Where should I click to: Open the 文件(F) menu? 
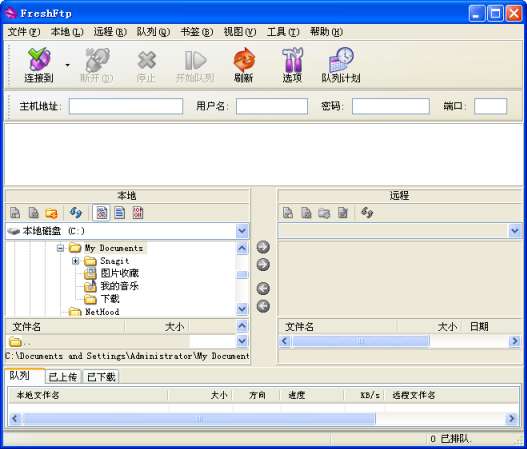click(24, 32)
